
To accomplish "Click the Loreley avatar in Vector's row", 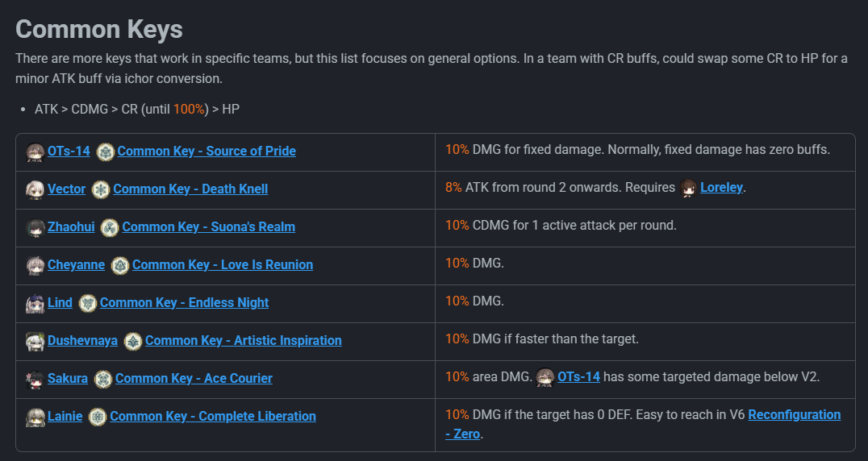I will (688, 189).
